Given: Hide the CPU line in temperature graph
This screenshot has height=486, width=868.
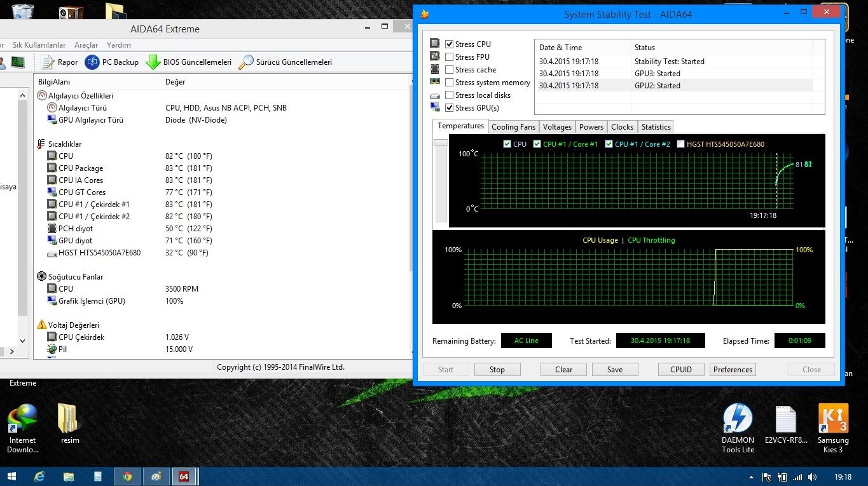Looking at the screenshot, I should click(507, 144).
